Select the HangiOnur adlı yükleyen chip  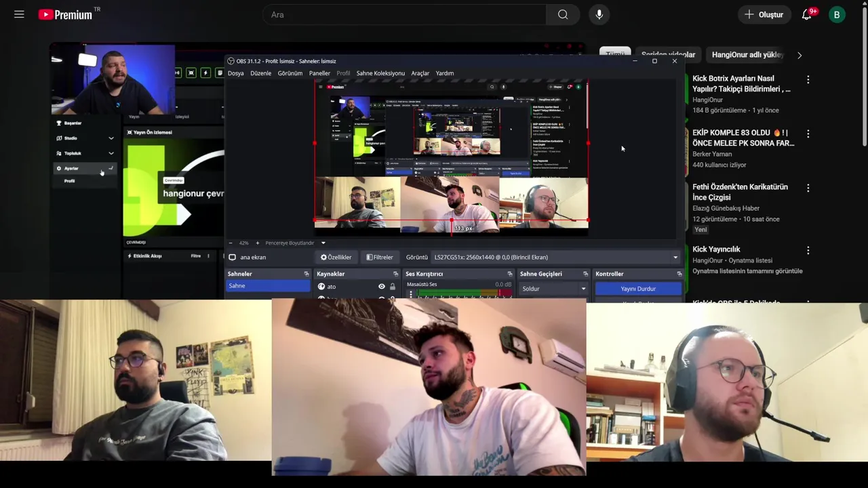[747, 55]
